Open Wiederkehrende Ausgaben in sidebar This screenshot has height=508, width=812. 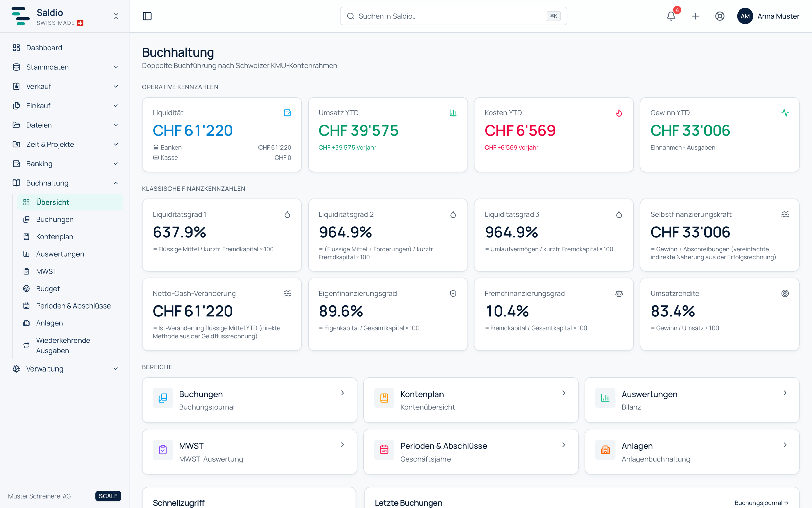tap(70, 345)
